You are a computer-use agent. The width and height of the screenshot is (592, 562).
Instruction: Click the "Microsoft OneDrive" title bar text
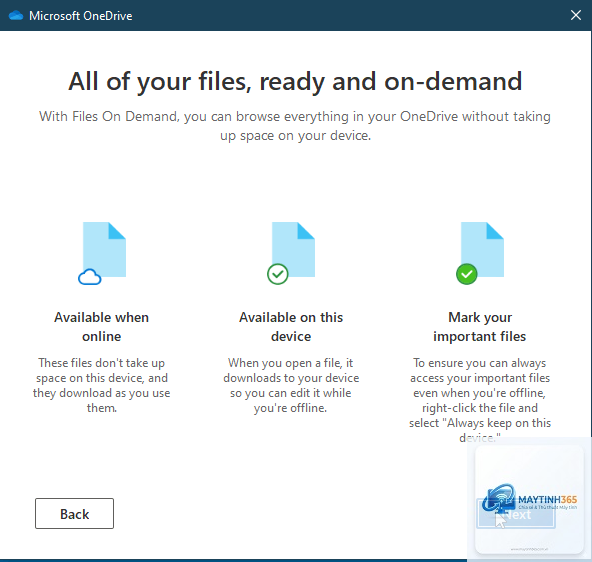(x=81, y=16)
